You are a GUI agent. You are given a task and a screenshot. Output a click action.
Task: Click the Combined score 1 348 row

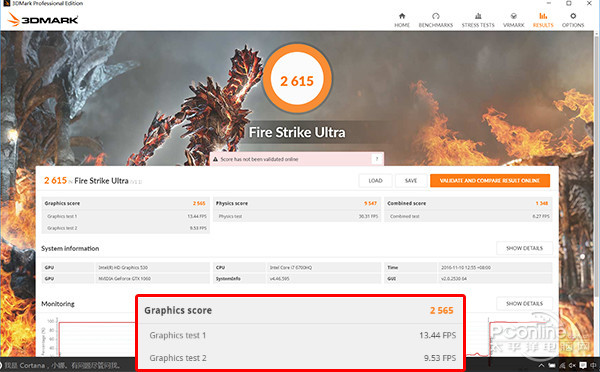(468, 203)
